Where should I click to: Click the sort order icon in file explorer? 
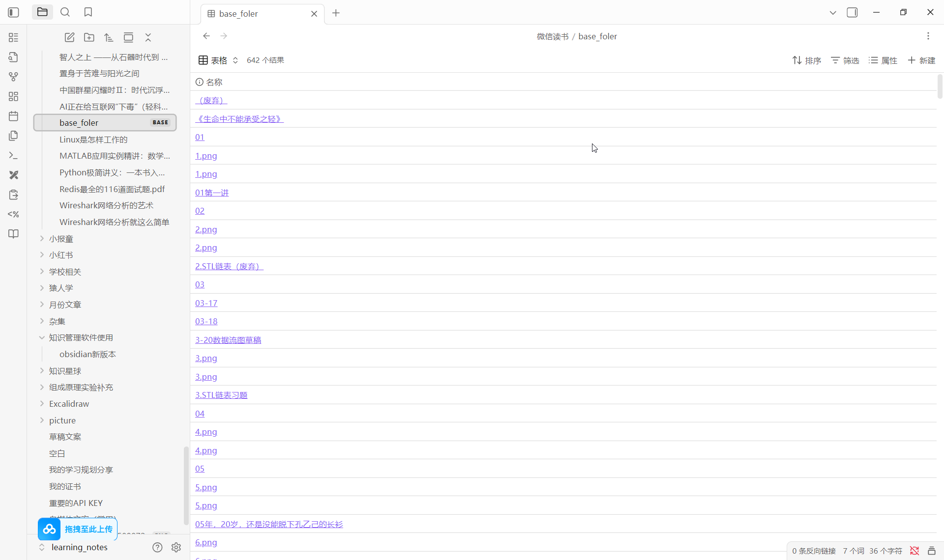[x=109, y=37]
